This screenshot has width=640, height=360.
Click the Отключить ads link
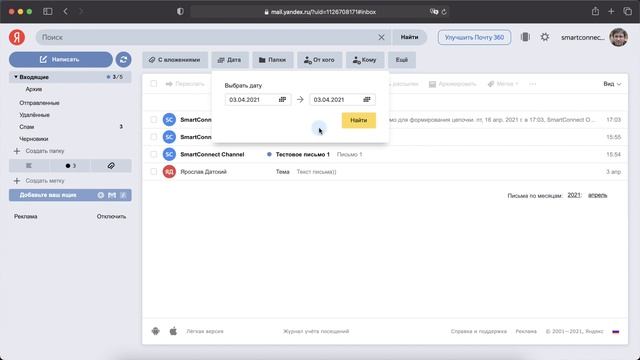(x=111, y=216)
